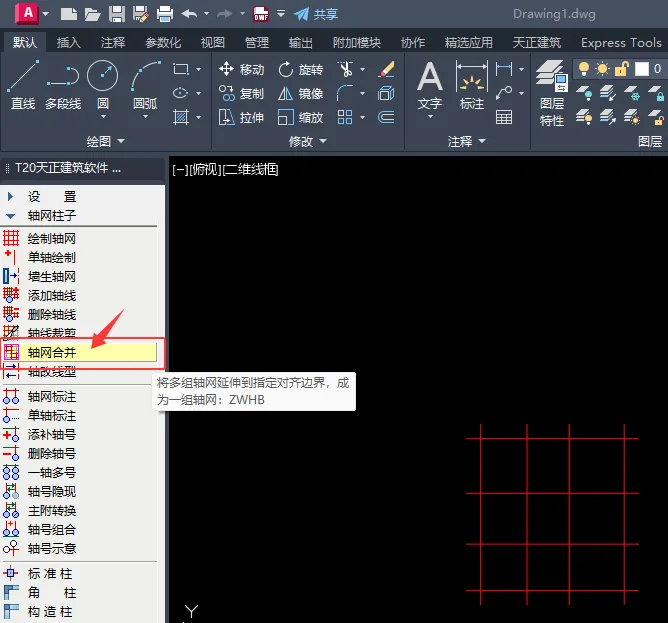This screenshot has width=668, height=623.
Task: Select the Line (直线) draw tool
Action: pyautogui.click(x=23, y=85)
